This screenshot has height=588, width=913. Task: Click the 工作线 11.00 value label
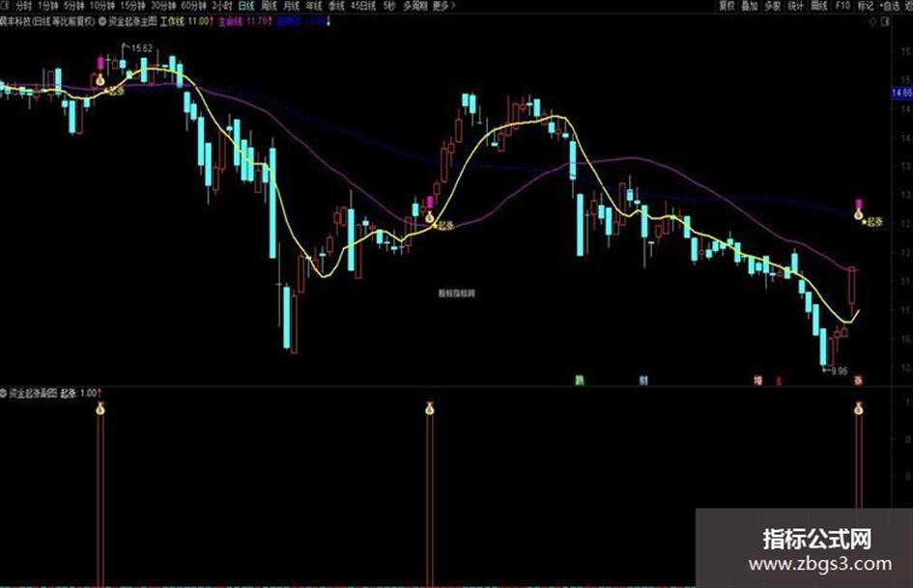click(186, 21)
